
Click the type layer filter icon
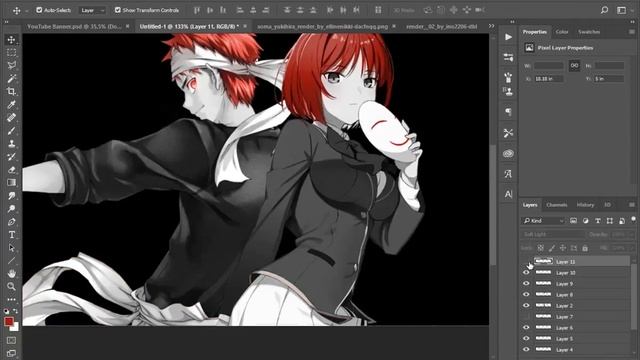tap(598, 221)
